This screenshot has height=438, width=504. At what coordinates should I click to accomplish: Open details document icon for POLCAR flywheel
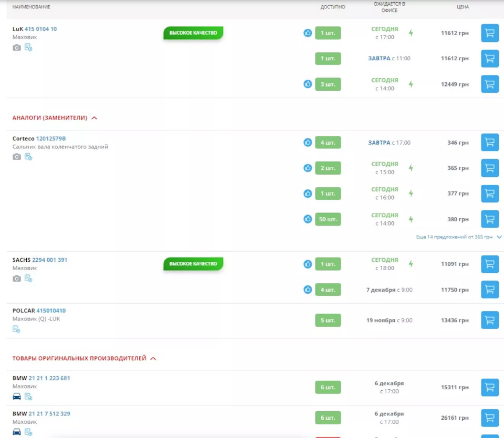tap(16, 329)
